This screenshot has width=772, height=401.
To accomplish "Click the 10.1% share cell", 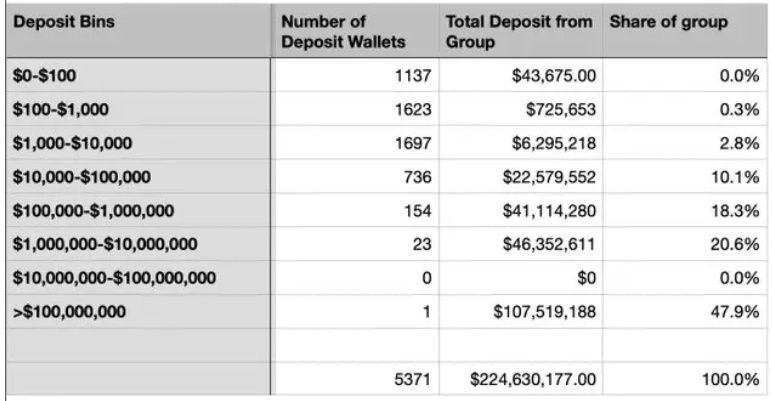I will tap(685, 176).
